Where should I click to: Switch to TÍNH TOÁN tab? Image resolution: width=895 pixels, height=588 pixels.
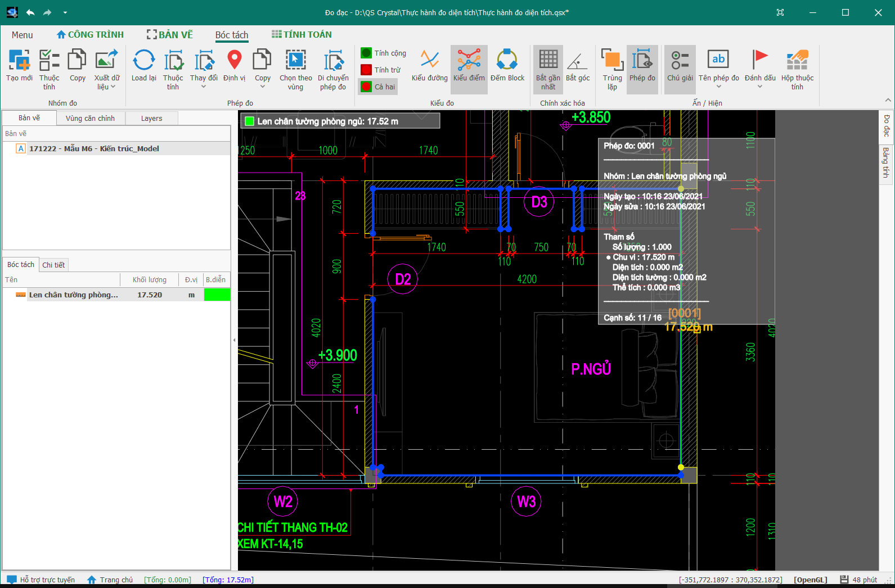[x=302, y=35]
